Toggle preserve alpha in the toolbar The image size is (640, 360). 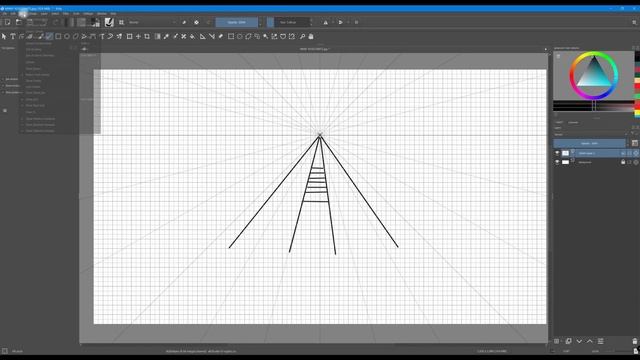tap(196, 22)
